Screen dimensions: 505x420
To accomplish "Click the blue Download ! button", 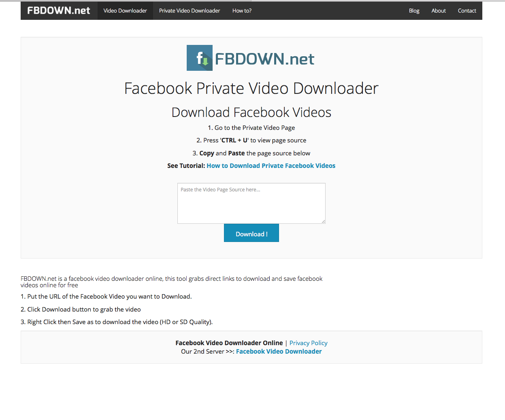I will [x=251, y=233].
